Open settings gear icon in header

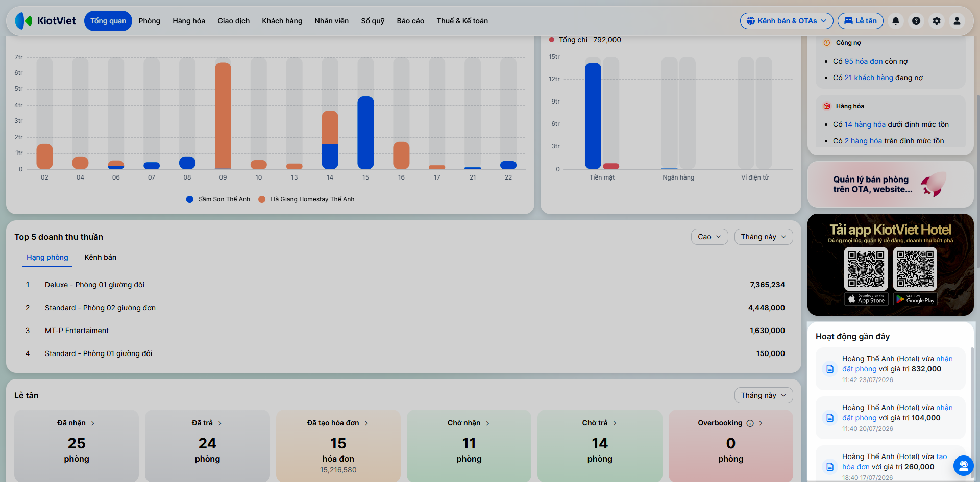pos(937,21)
